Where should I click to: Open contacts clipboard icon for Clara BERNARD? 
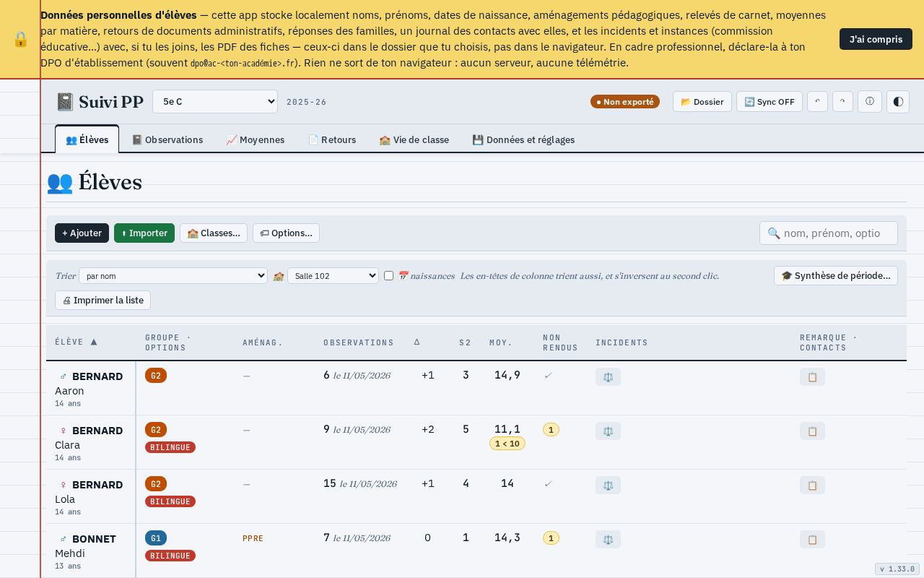[x=812, y=431]
